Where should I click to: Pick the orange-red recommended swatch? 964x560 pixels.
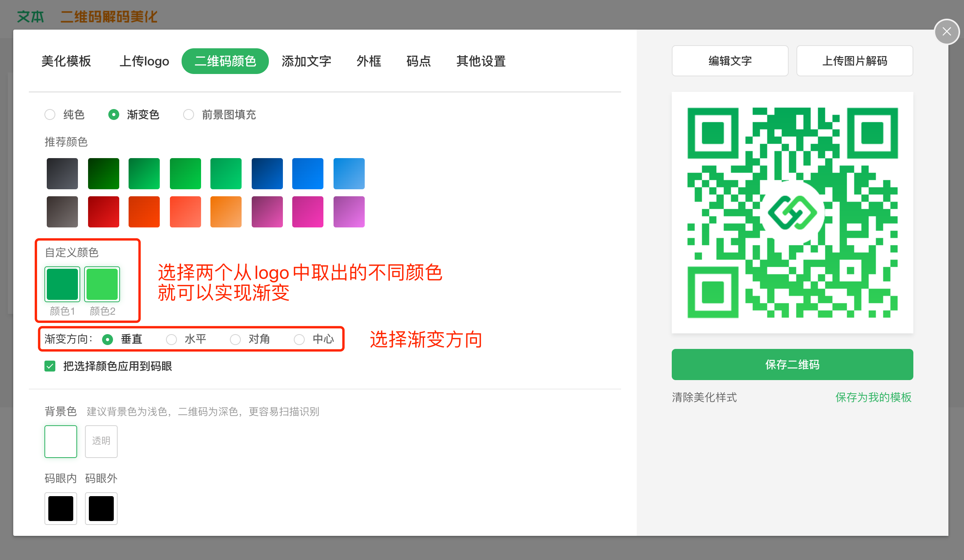tap(144, 212)
